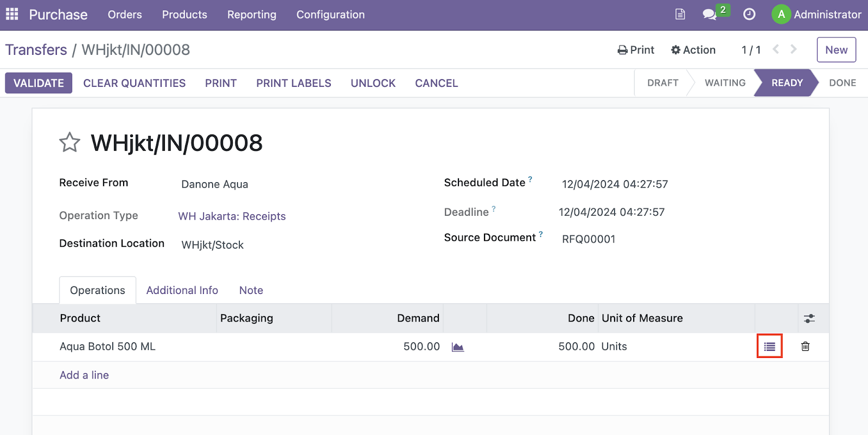Click the Administrator avatar
Screen dimensions: 868x435
[781, 15]
